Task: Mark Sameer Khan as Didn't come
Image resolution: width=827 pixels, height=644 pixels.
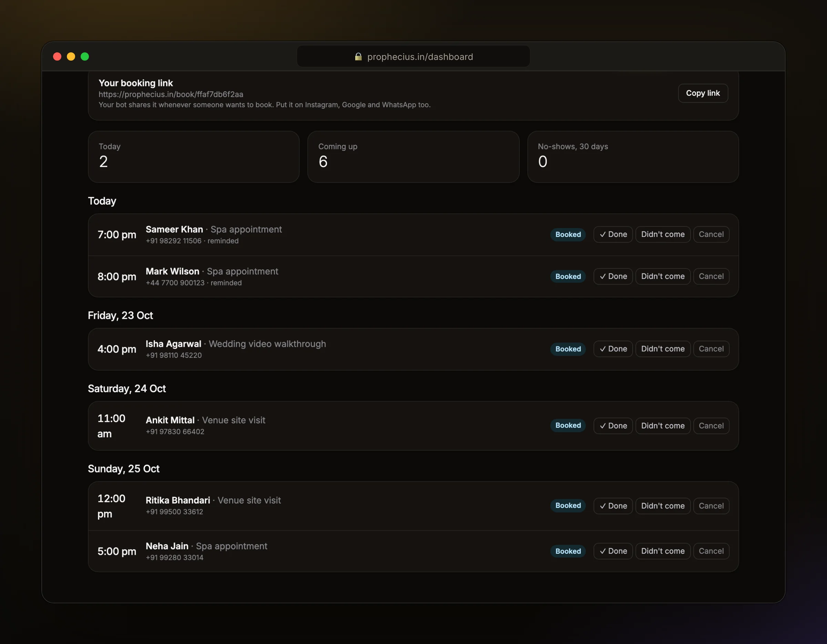Action: point(663,234)
